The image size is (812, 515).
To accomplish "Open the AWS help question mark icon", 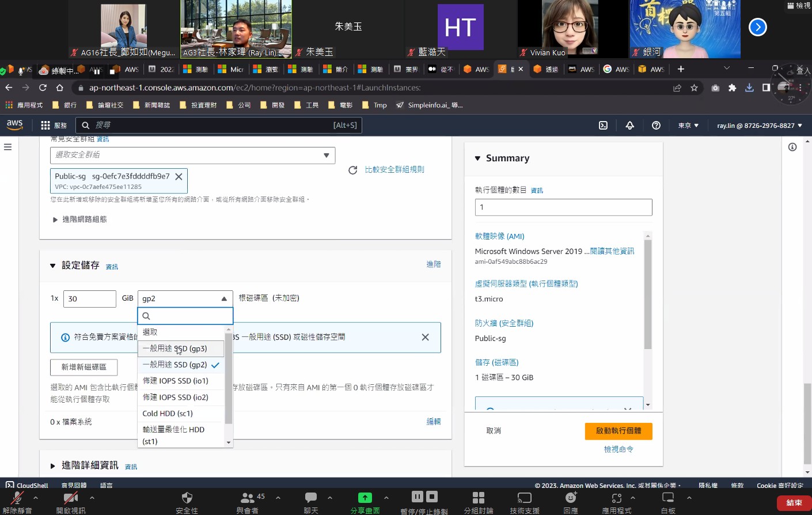I will click(656, 125).
